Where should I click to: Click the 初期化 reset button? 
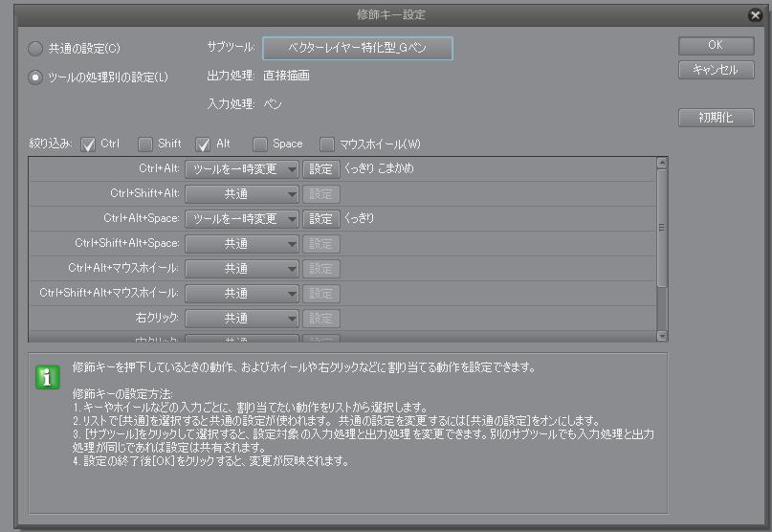716,118
